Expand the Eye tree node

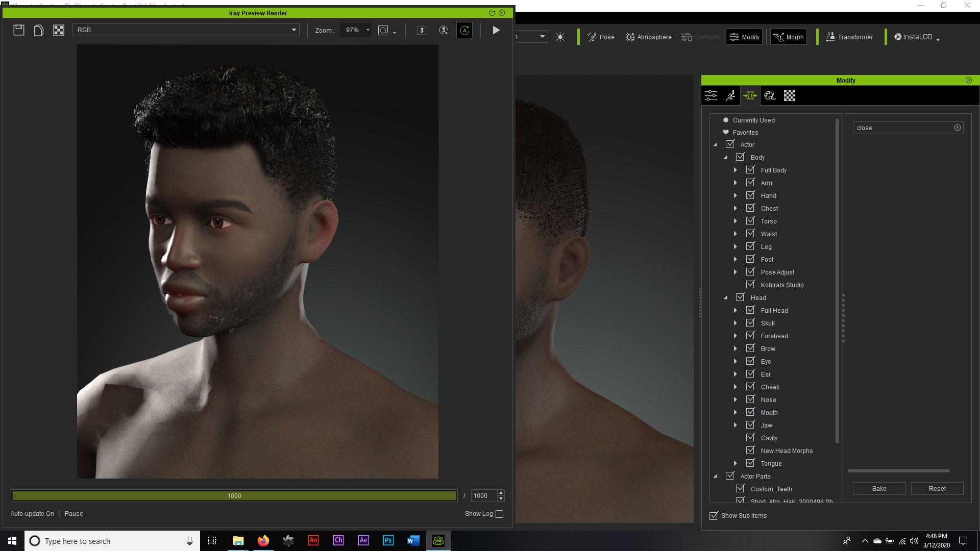[x=736, y=361]
